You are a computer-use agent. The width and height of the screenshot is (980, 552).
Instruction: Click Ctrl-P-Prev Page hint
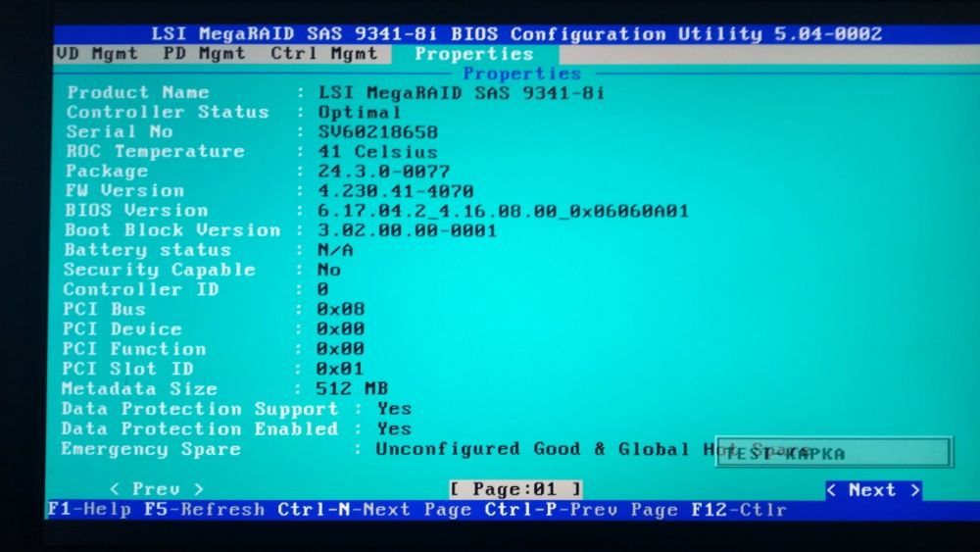click(x=581, y=510)
